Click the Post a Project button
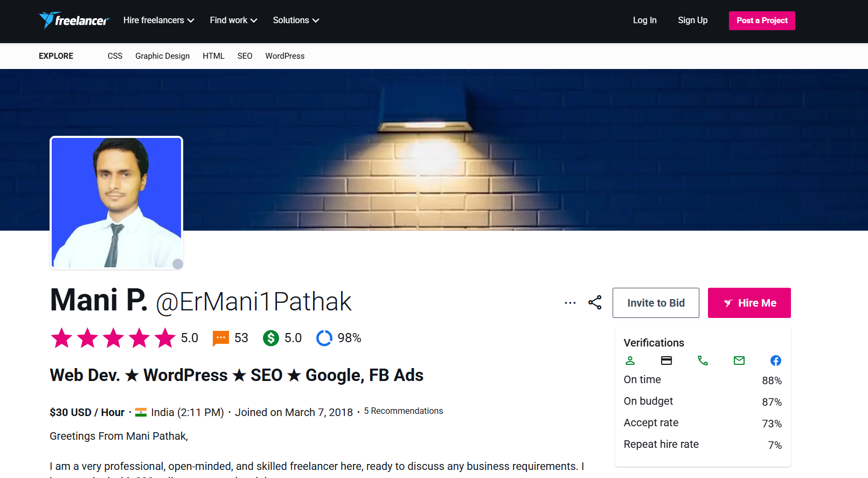Image resolution: width=868 pixels, height=478 pixels. point(762,20)
